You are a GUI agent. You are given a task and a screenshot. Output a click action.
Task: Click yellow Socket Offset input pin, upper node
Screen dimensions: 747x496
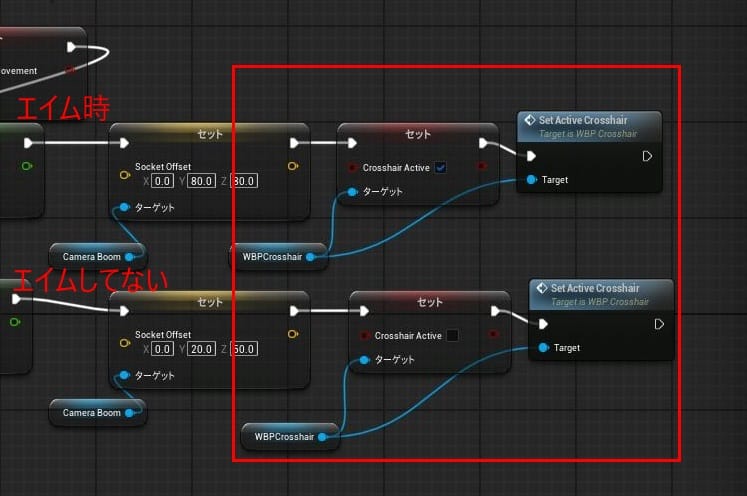point(125,175)
